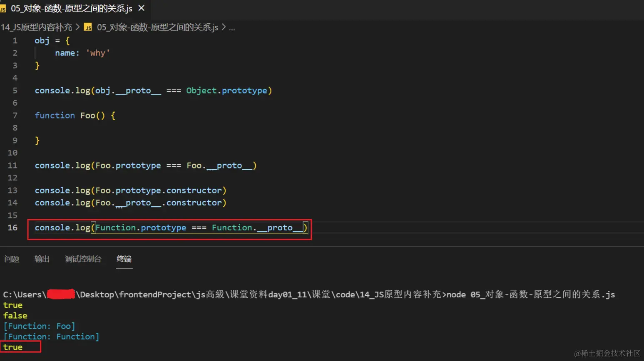644x361 pixels.
Task: Click Function.prototype on line 16
Action: point(141,228)
